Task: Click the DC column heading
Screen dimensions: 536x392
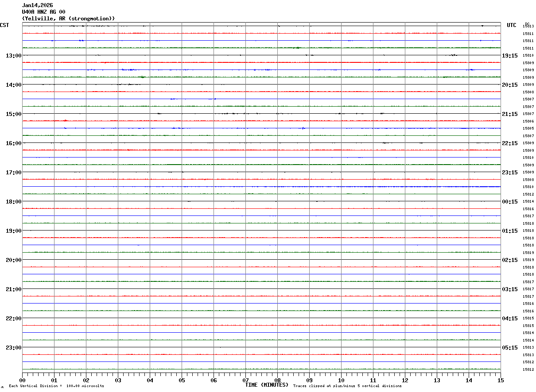Action: tap(527, 24)
